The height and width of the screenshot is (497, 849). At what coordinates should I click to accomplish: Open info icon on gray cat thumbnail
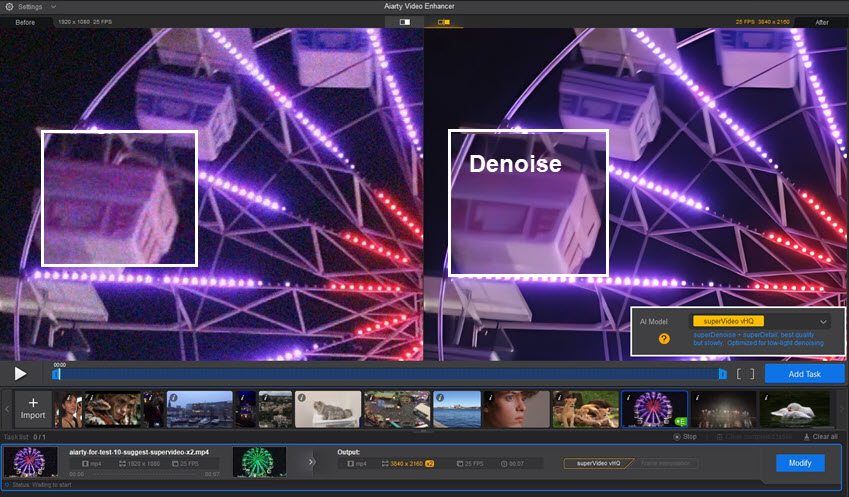click(302, 397)
